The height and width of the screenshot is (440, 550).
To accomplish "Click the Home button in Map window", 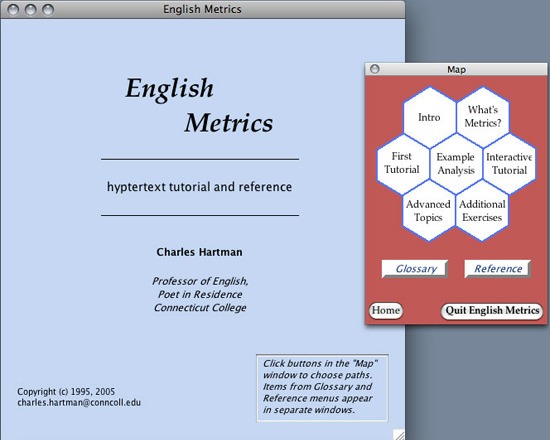I will (386, 311).
